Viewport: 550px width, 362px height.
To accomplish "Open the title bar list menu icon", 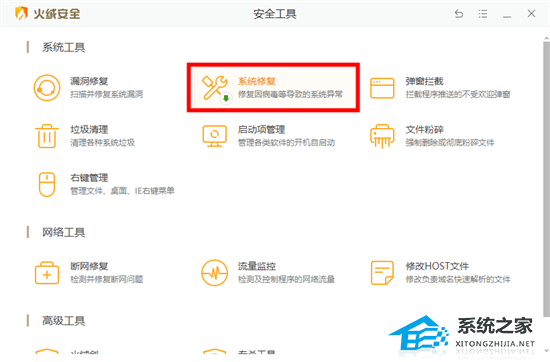I will [483, 14].
